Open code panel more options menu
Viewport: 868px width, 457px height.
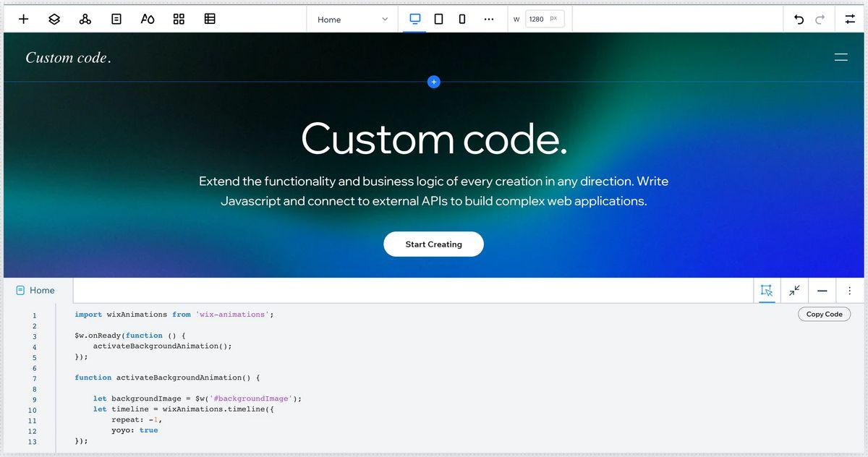849,291
